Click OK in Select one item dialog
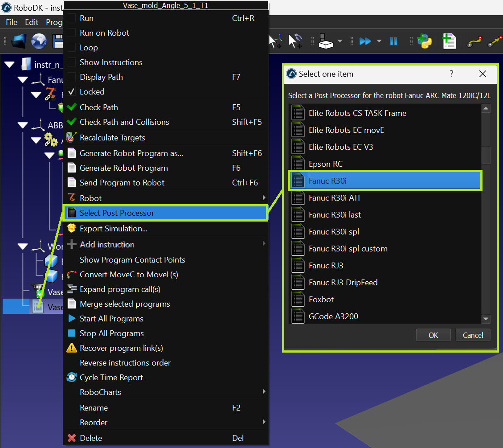The width and height of the screenshot is (503, 448). pyautogui.click(x=433, y=335)
